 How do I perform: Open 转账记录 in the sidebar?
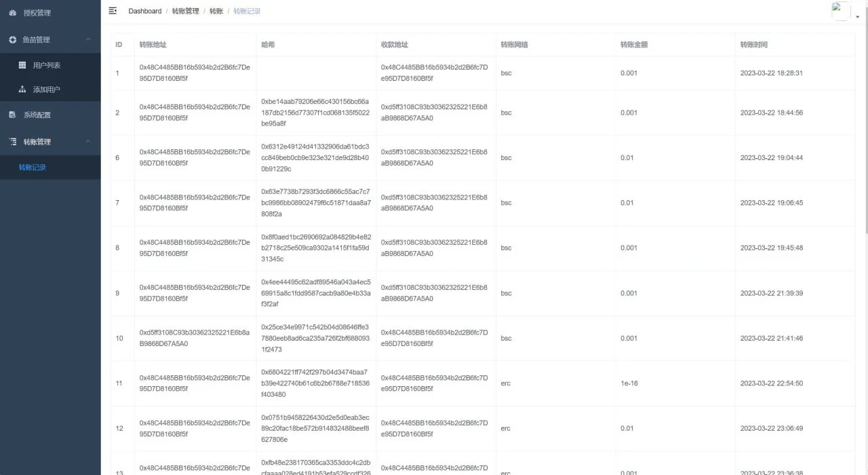33,168
